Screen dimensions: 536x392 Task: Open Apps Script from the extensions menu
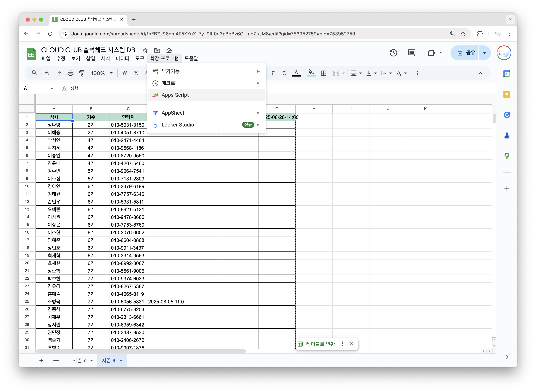(x=175, y=95)
